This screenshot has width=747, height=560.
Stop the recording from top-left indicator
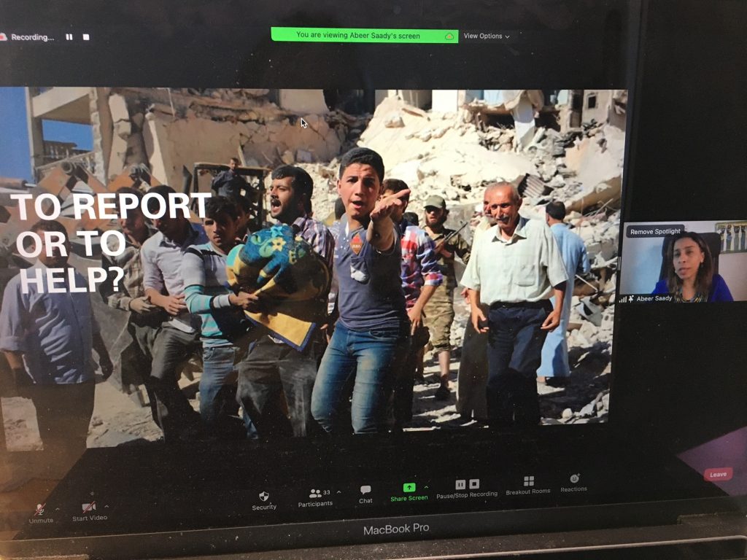(86, 36)
